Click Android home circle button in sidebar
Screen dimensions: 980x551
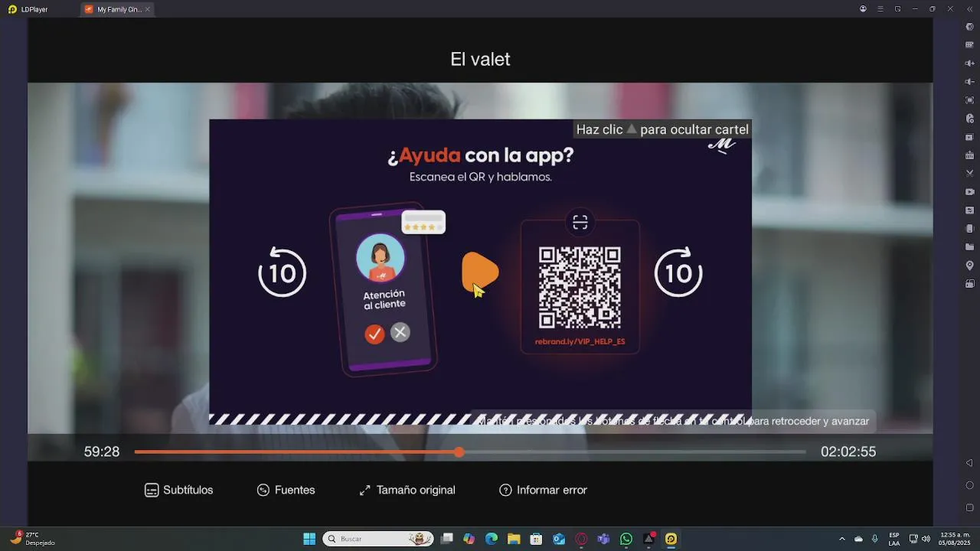coord(969,485)
